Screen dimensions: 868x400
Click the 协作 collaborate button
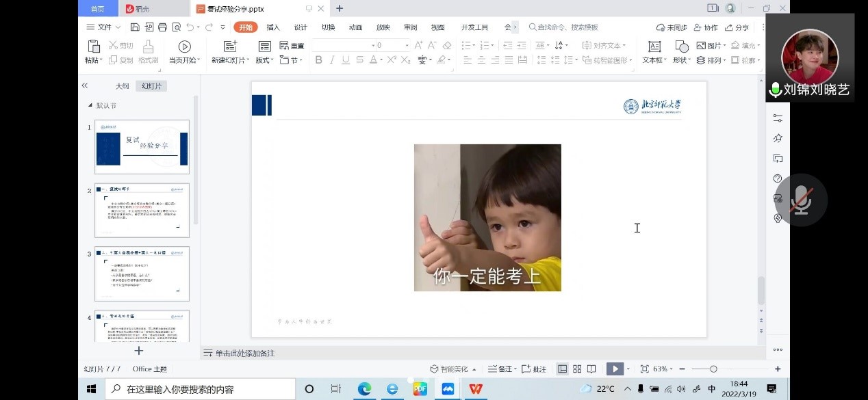coord(706,27)
